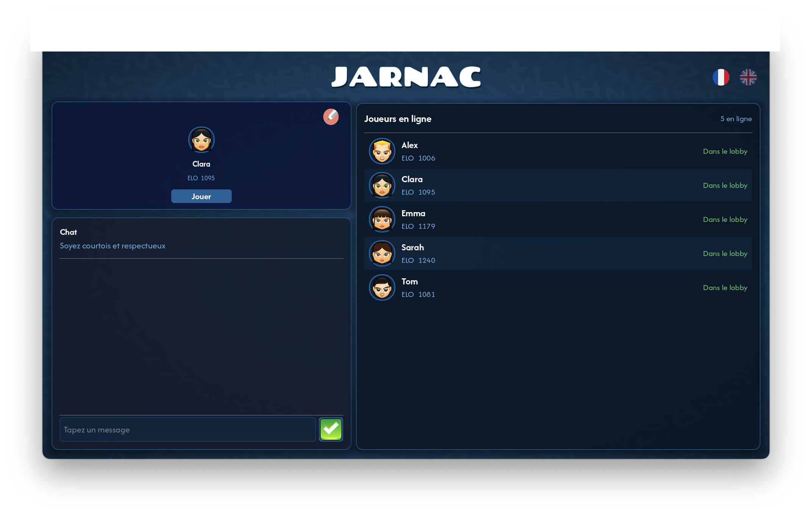Send message with green checkmark button
The width and height of the screenshot is (812, 515).
pyautogui.click(x=331, y=429)
